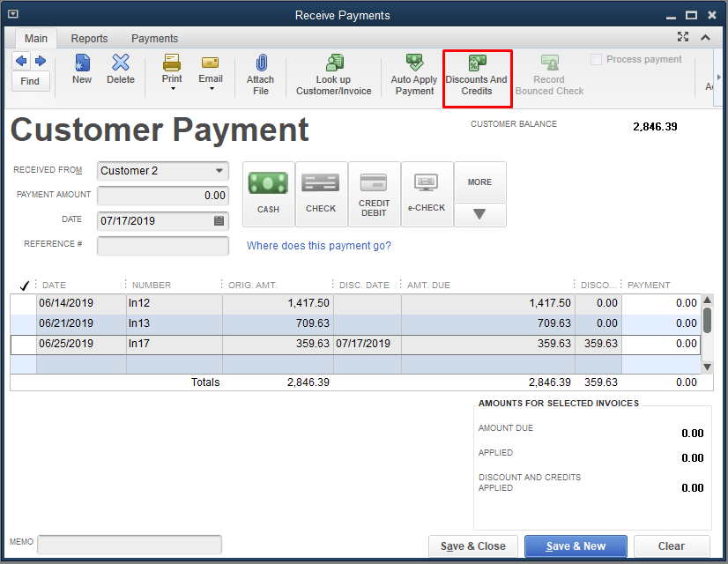Click the Print icon
The height and width of the screenshot is (564, 728).
pos(172,63)
